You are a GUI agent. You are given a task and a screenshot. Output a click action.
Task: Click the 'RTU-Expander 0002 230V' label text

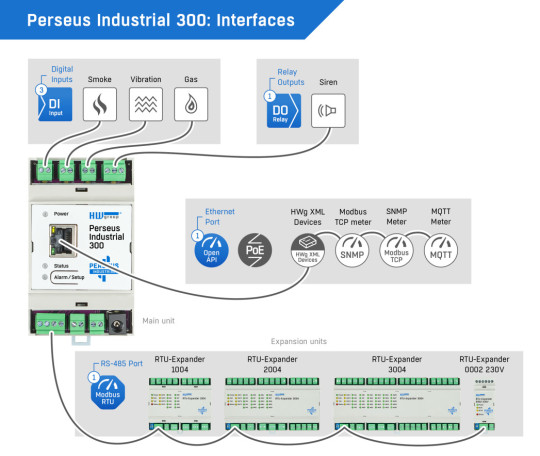[x=484, y=364]
